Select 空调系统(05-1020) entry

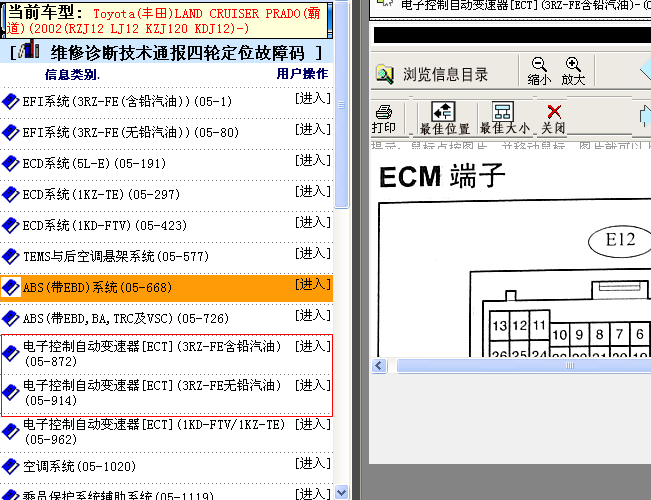pos(79,467)
